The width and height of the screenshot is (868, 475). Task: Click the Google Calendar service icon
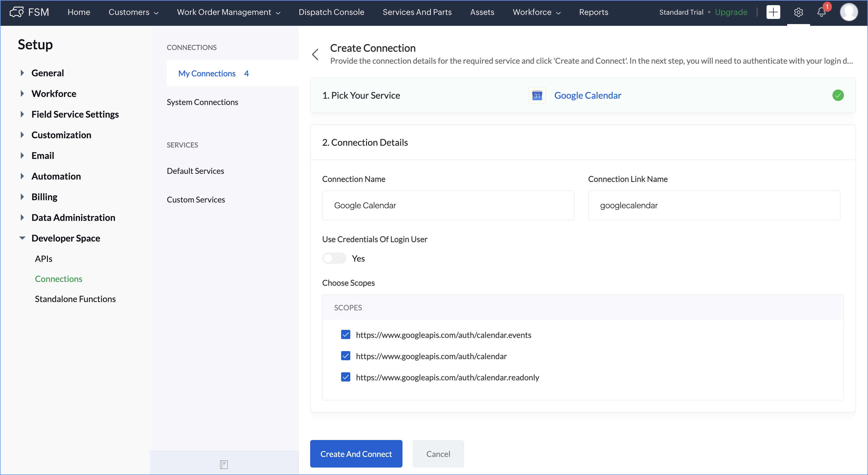point(537,96)
